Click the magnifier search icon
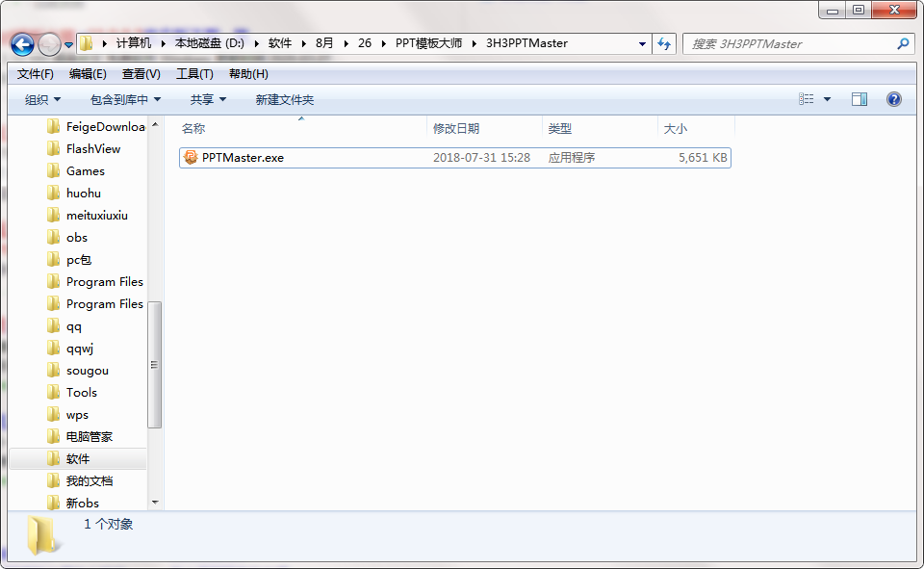Image resolution: width=924 pixels, height=569 pixels. click(903, 44)
